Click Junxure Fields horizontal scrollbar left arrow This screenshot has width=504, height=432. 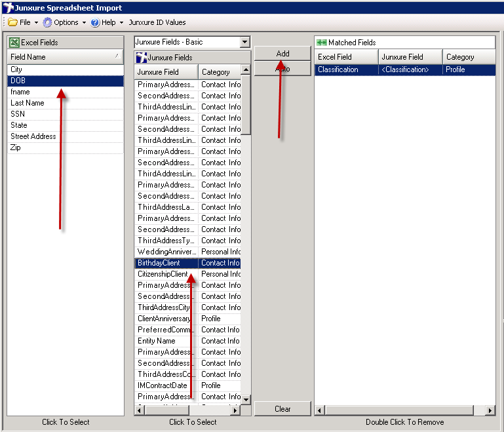click(x=140, y=410)
